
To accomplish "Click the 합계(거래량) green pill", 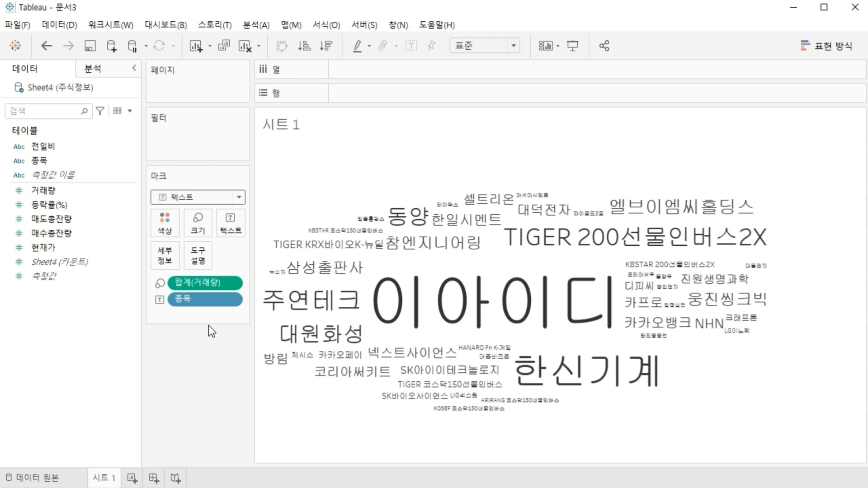I will point(205,282).
